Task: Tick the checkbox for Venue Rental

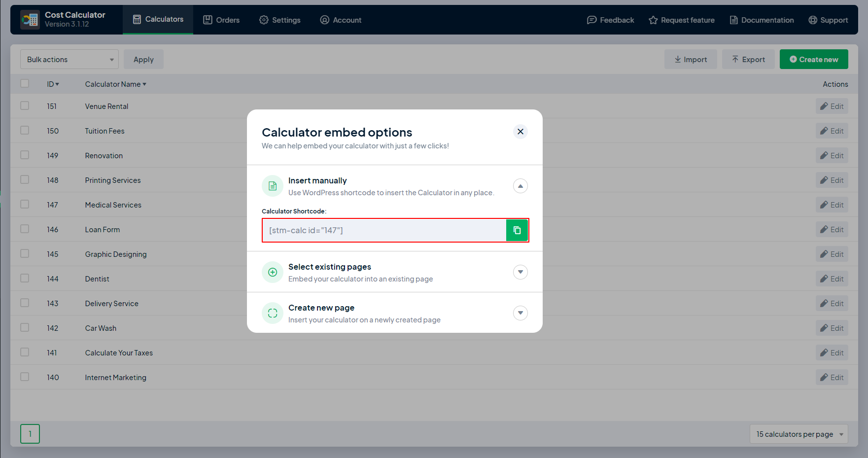Action: (x=25, y=106)
